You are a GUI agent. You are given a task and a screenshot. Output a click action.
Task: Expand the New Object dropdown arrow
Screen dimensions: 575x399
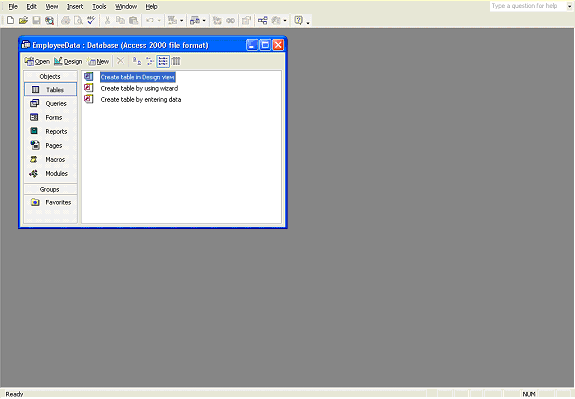(x=285, y=21)
